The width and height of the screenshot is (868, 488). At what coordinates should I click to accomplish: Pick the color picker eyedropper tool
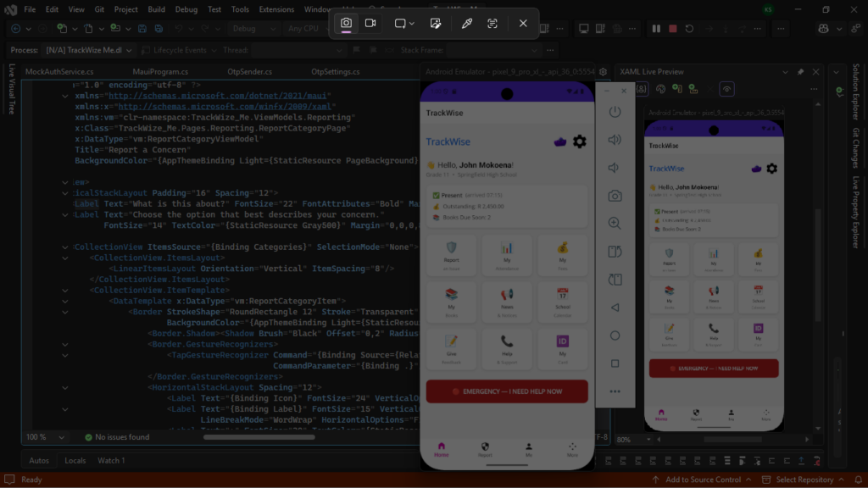(467, 23)
